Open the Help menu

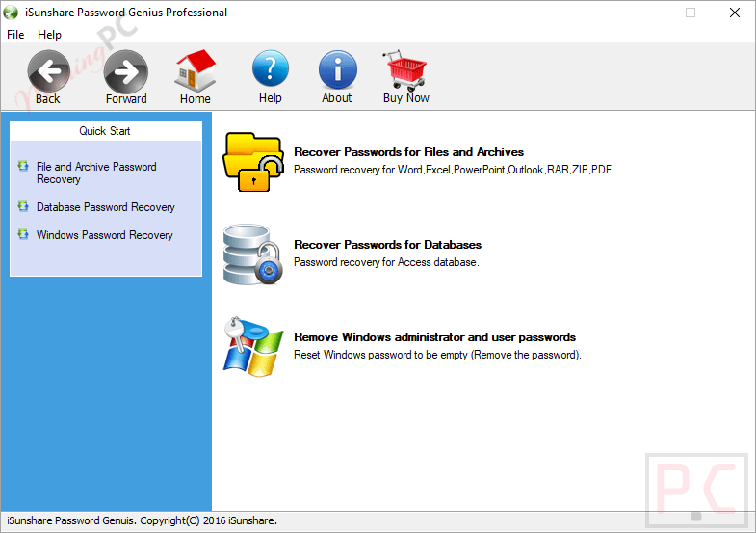click(x=49, y=35)
